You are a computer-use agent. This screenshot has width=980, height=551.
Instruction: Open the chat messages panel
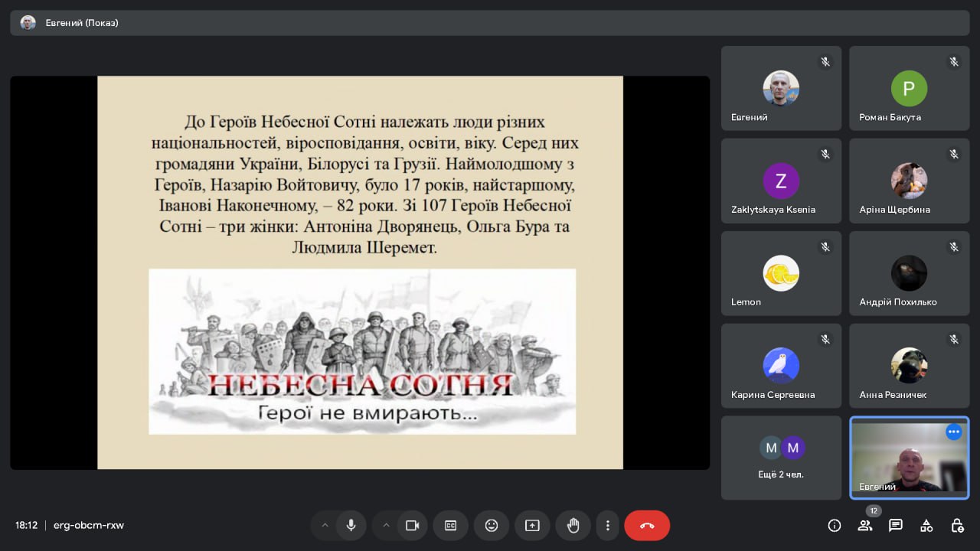(x=895, y=526)
